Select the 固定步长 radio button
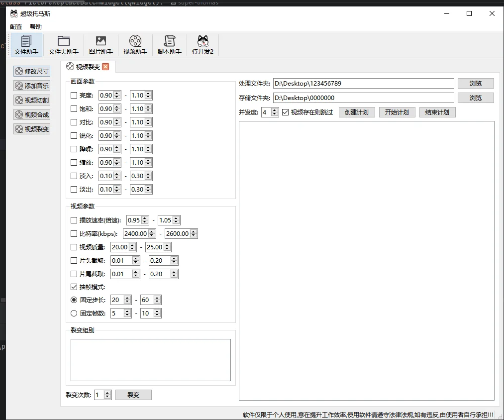Viewport: 504px width, 420px height. (x=74, y=300)
